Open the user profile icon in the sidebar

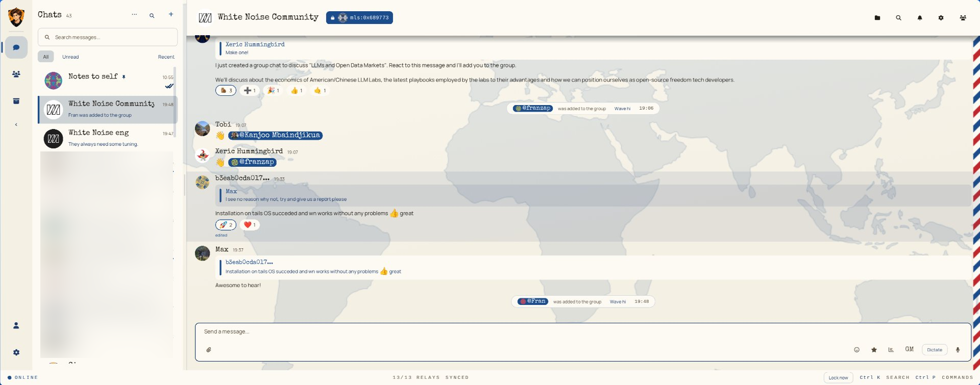coord(16,325)
